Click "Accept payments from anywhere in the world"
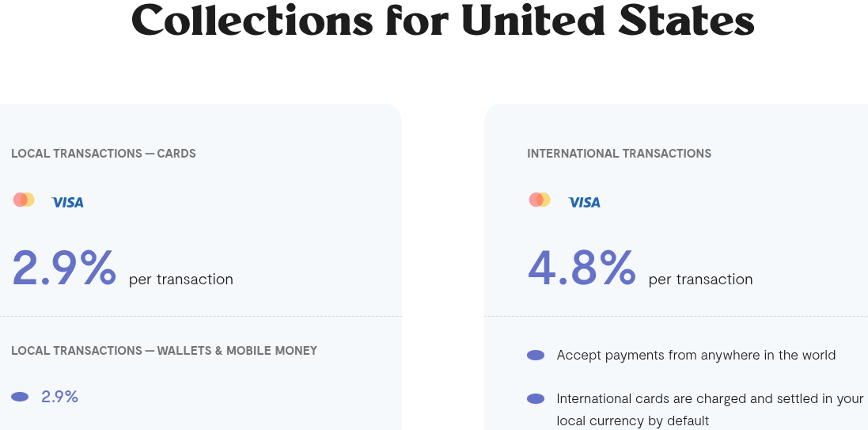This screenshot has height=430, width=868. click(696, 356)
